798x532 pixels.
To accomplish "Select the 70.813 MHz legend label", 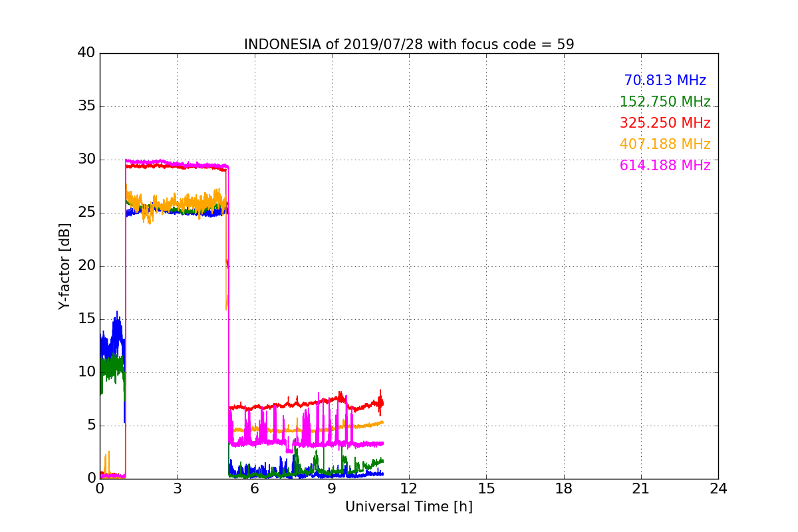I will [x=665, y=80].
